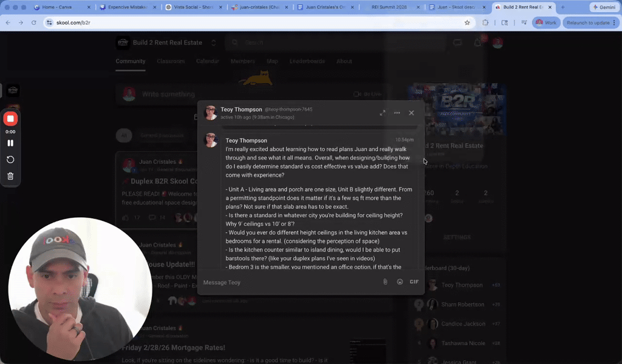Open Candice Jackson on the leaderboard
The image size is (622, 364).
tap(463, 323)
